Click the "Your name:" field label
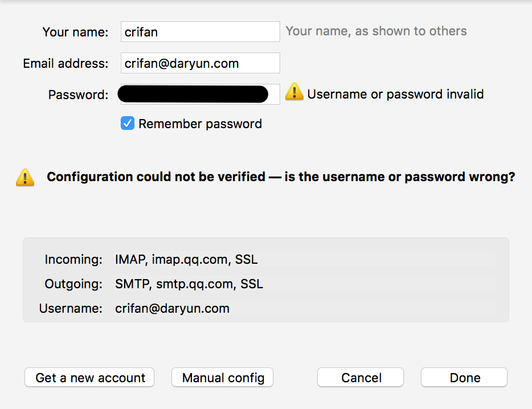Screen dimensions: 532x409 pos(75,32)
